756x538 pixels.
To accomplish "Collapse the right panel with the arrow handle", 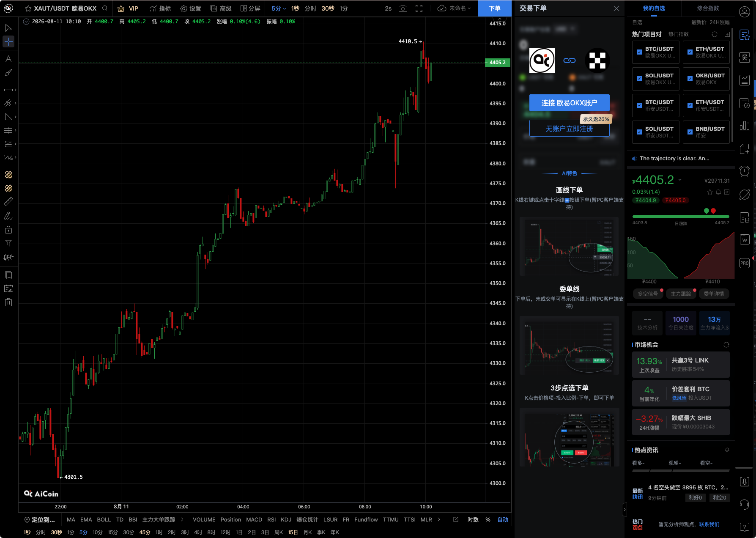I will [624, 510].
